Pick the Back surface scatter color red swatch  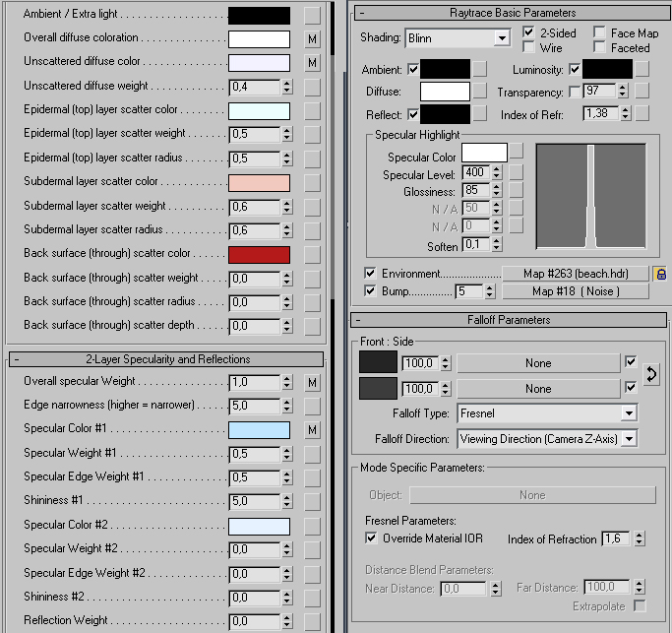(259, 255)
